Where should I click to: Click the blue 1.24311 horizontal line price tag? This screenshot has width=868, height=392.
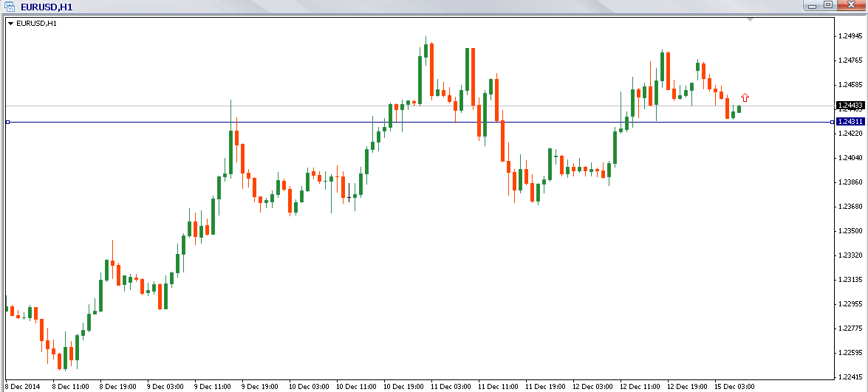click(850, 122)
